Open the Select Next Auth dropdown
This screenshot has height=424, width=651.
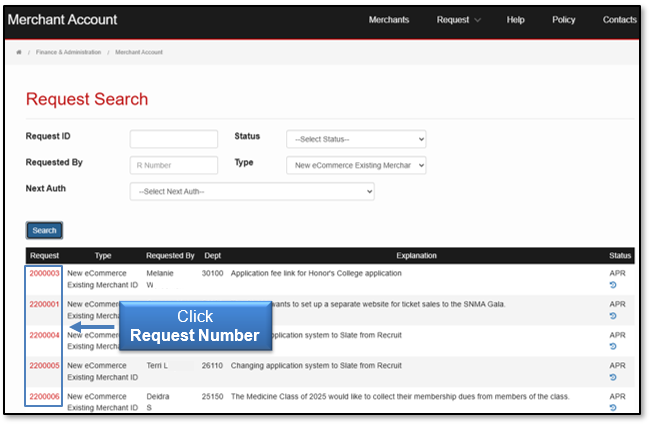252,191
